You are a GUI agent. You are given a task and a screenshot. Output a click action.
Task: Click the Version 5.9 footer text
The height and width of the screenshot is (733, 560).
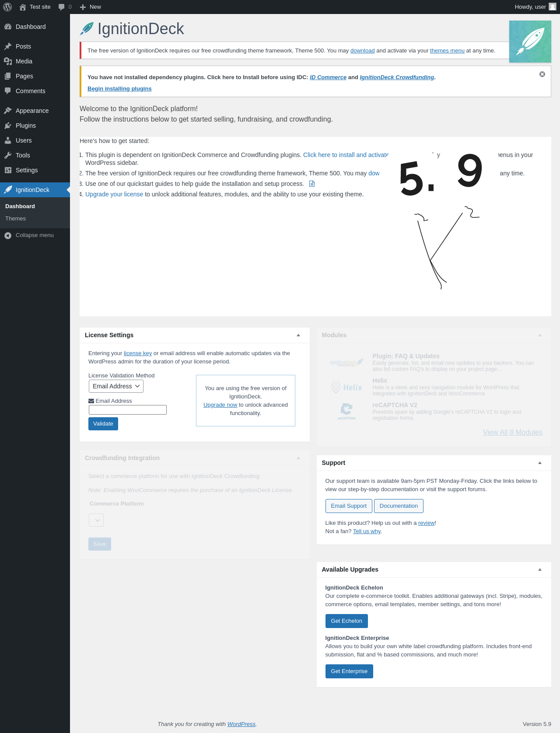click(537, 724)
